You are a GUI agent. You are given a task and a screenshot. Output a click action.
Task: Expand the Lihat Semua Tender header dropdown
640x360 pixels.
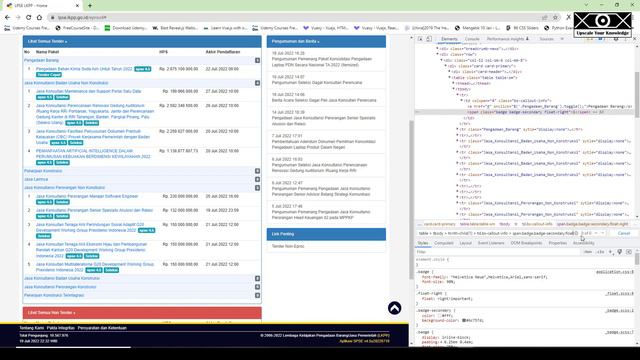48,42
